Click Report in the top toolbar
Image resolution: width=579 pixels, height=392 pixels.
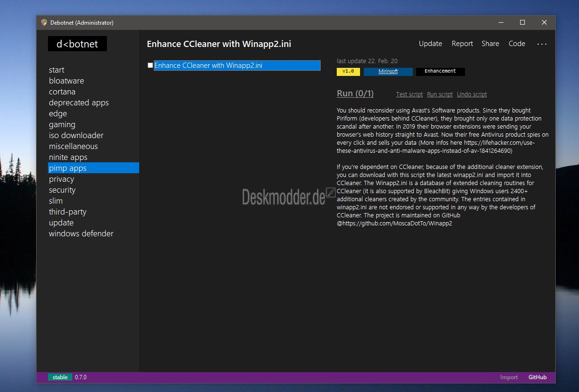click(462, 44)
